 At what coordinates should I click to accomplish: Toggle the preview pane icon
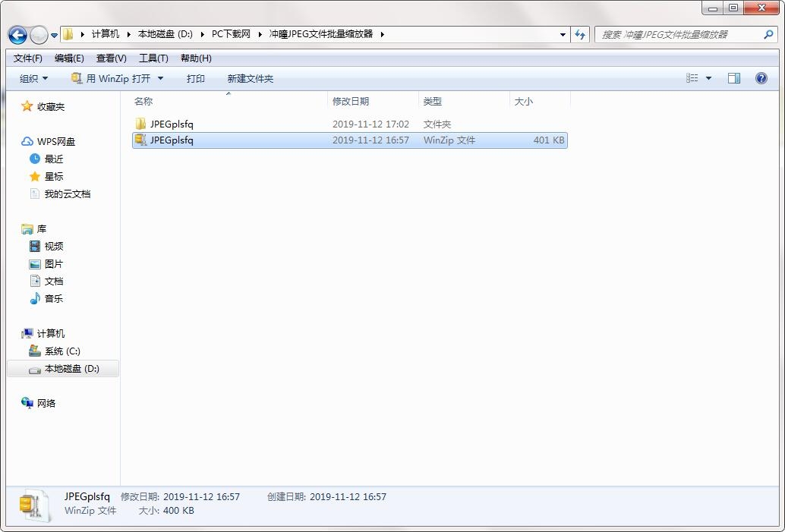pos(734,78)
